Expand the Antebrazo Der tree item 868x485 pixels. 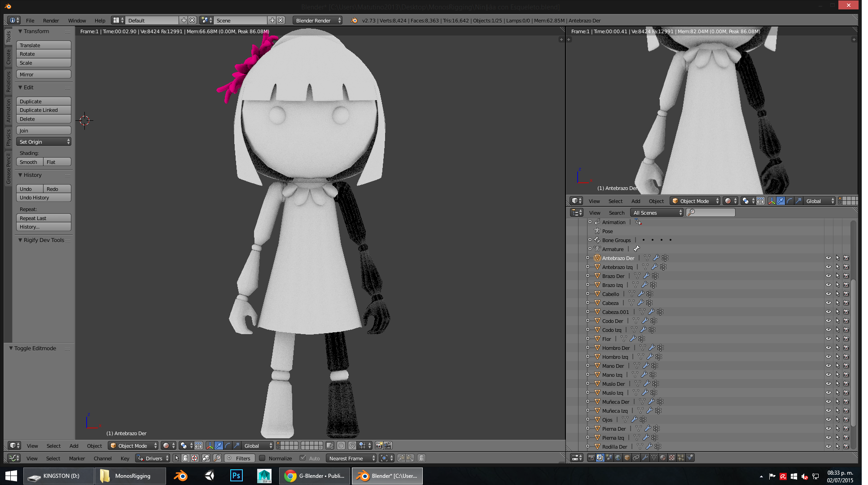(588, 258)
